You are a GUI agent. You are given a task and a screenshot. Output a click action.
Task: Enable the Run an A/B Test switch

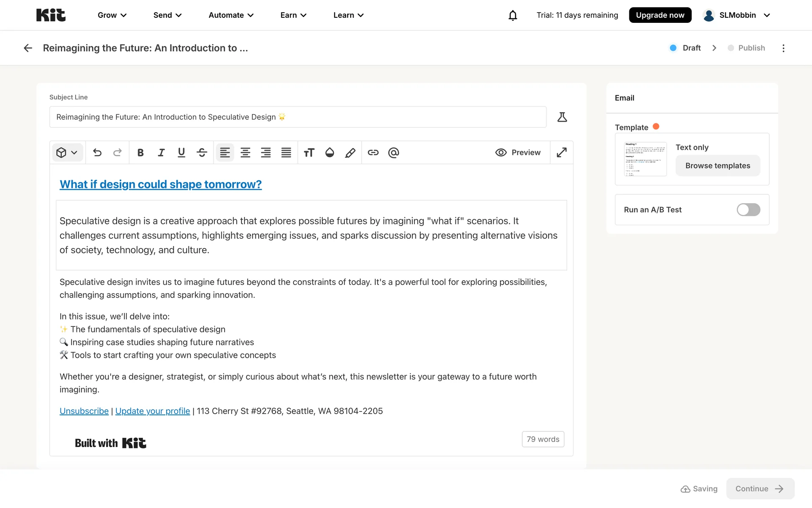(748, 210)
